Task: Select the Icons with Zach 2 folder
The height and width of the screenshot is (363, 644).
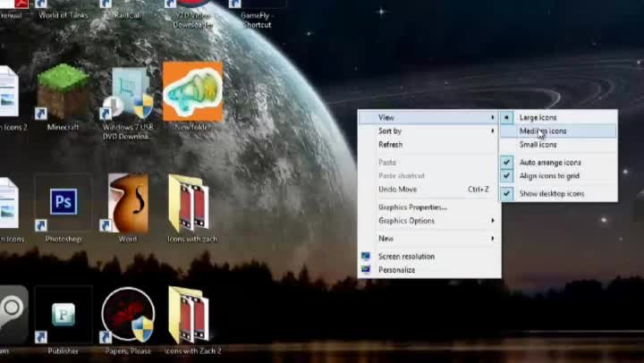Action: coord(190,316)
